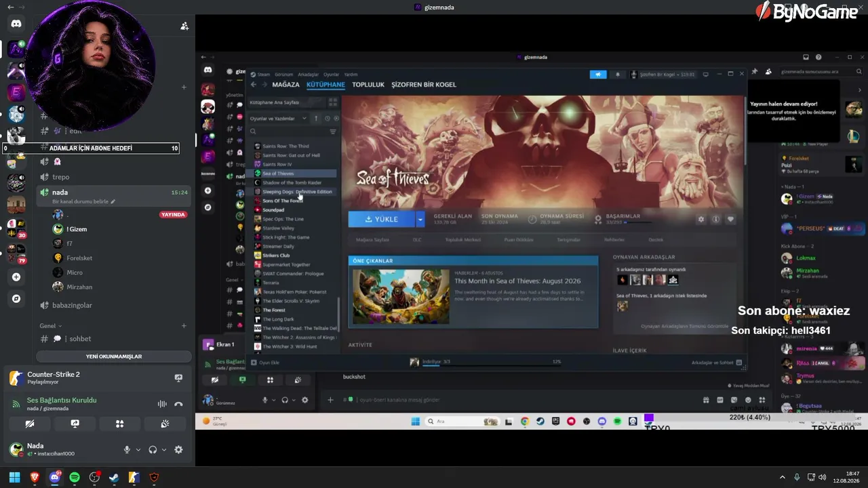
Task: Open the soundboard in Discord voice panel
Action: pyautogui.click(x=165, y=424)
